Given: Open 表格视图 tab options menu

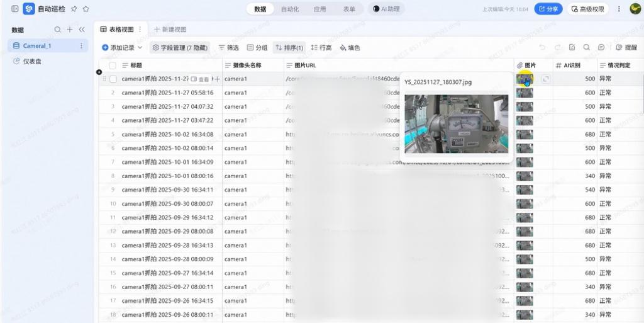Looking at the screenshot, I should coord(140,30).
